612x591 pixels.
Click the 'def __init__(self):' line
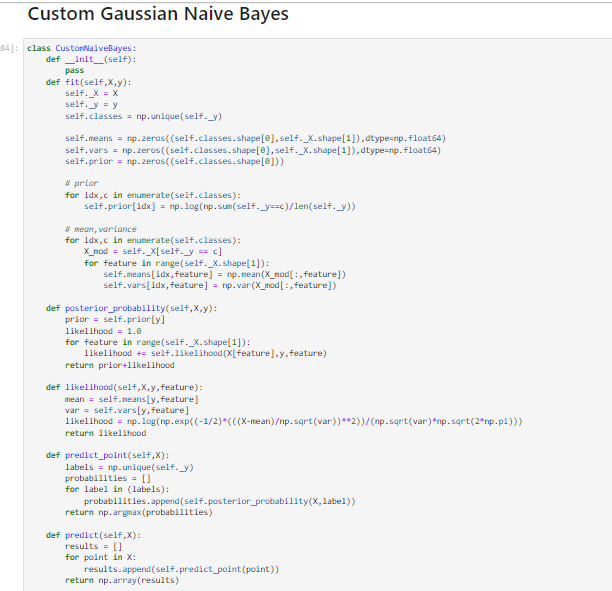pos(91,59)
